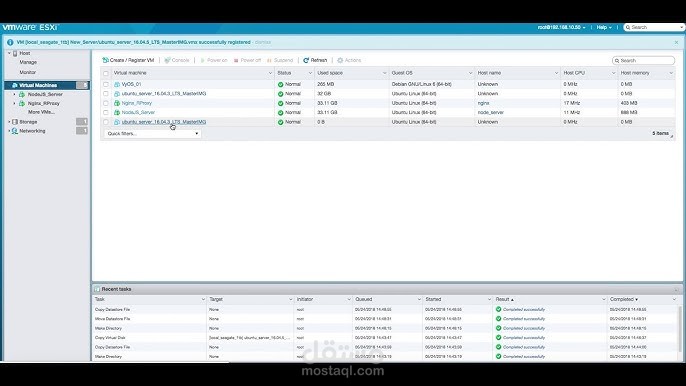Screen dimensions: 686x386
Task: Click the dismiss link in the notification bar
Action: tap(262, 42)
